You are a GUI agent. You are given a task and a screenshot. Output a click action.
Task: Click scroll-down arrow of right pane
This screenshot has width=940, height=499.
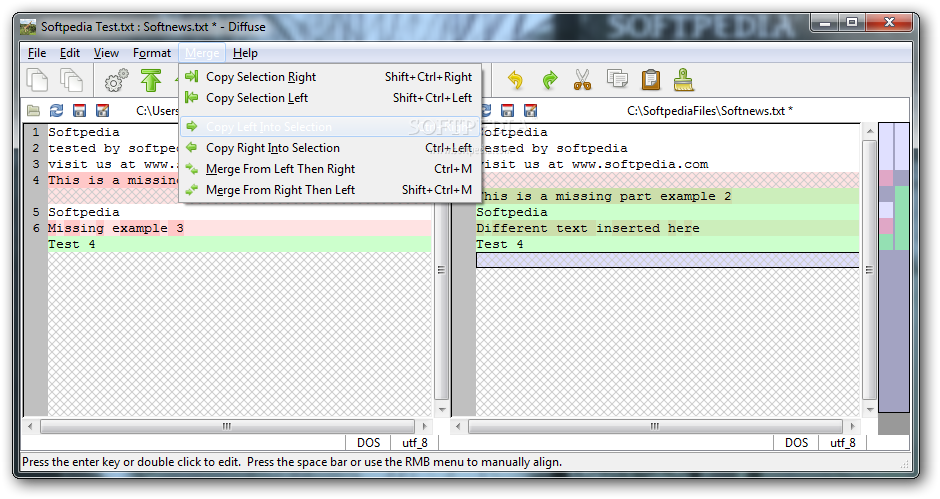coord(869,410)
